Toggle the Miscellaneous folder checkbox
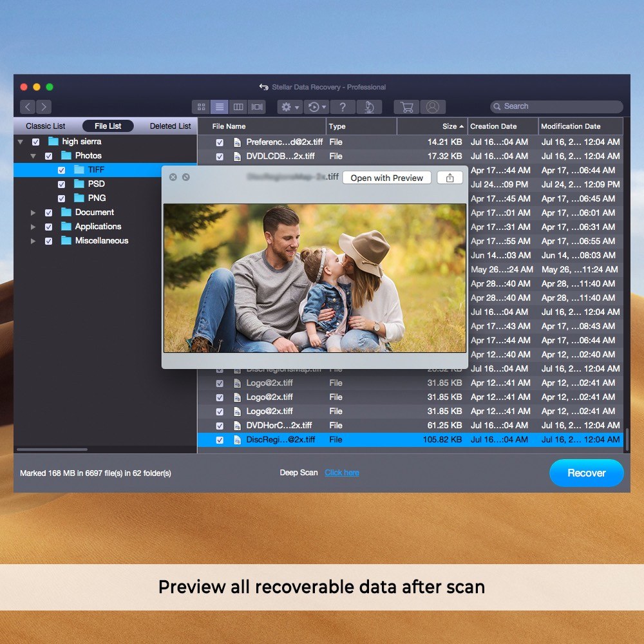 click(48, 241)
